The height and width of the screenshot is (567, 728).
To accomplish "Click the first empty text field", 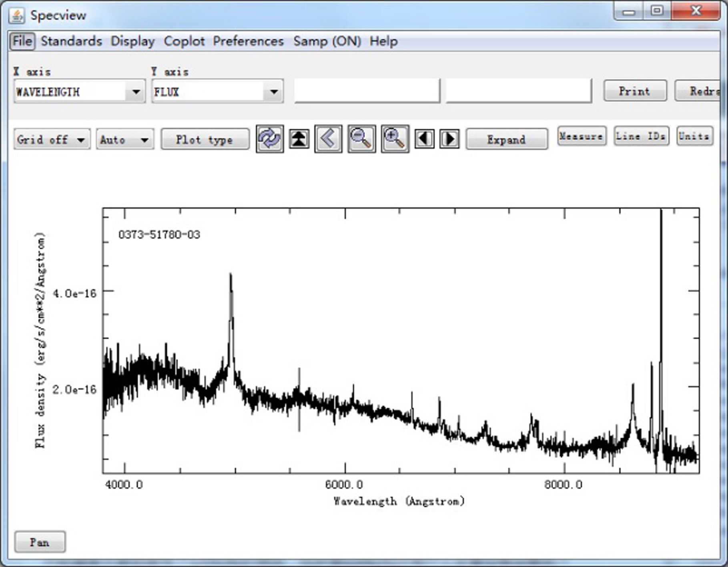I will pos(367,91).
